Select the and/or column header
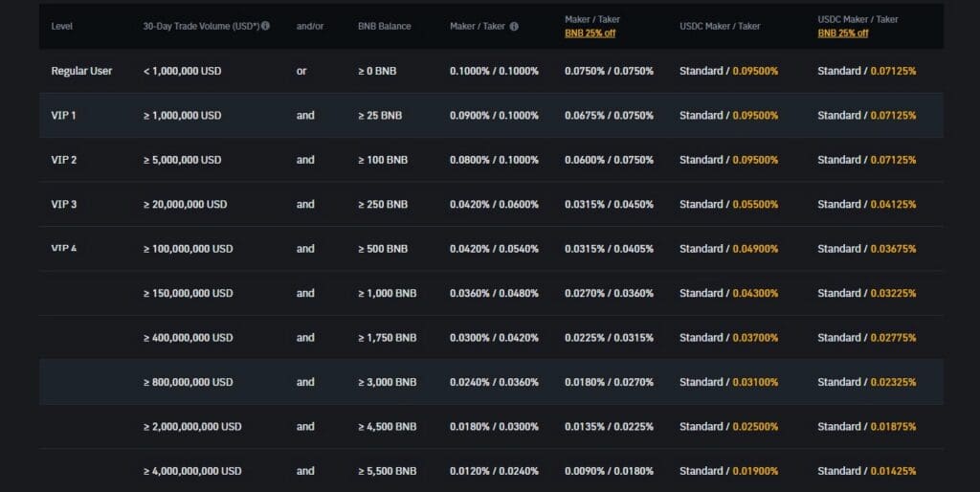 tap(310, 26)
